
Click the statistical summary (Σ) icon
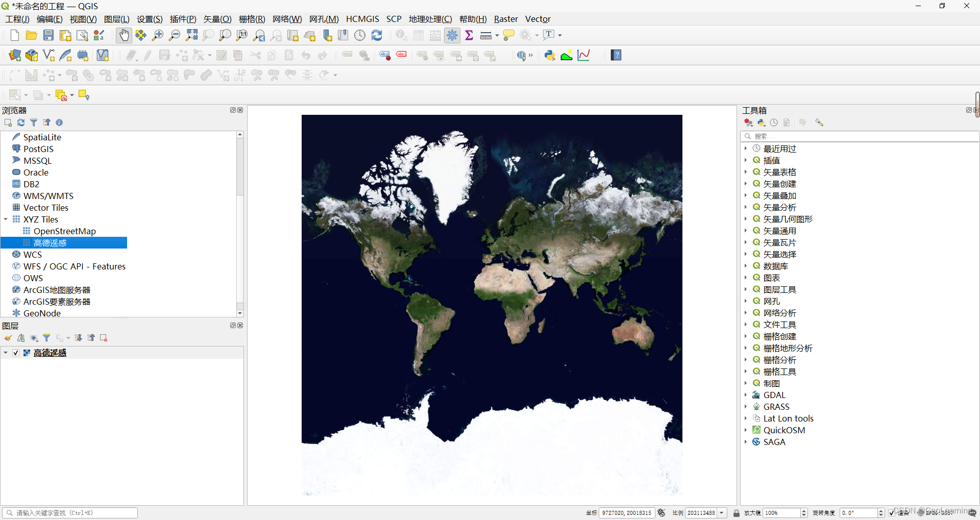470,35
